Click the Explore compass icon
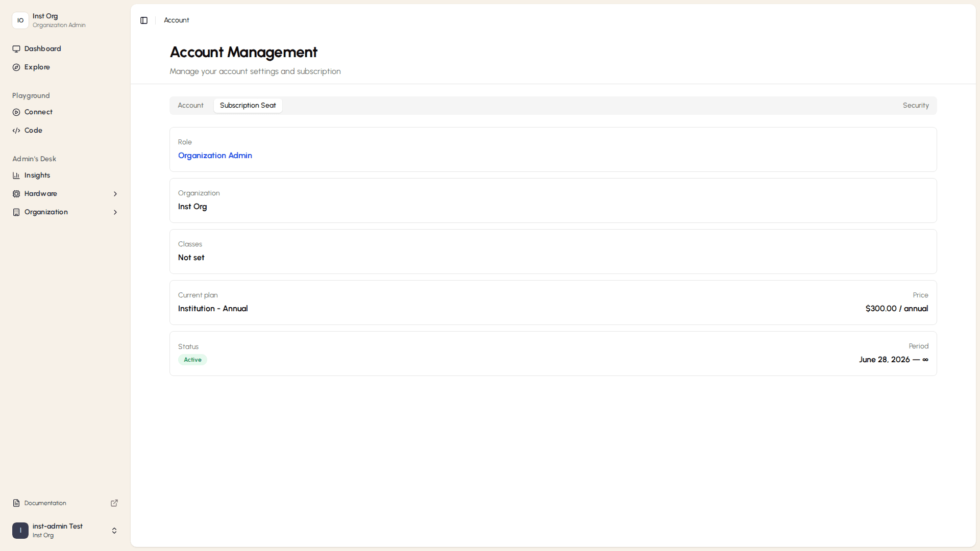Screen dimensions: 980x551 pos(16,67)
